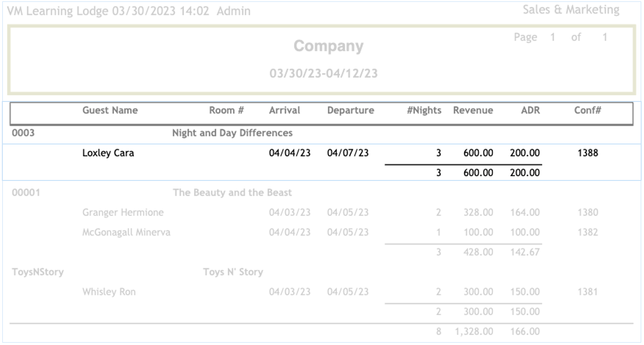Click the Conf# column header
644x345 pixels.
tap(587, 110)
